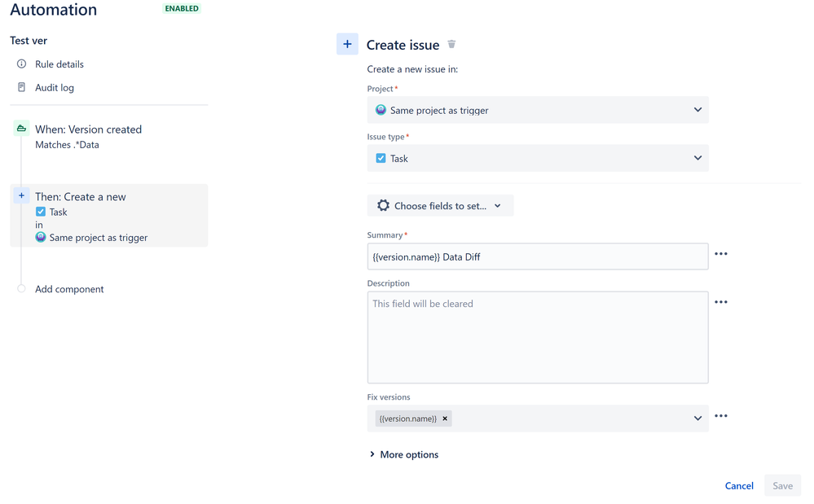Click the Save button
This screenshot has height=504, width=814.
(x=782, y=486)
